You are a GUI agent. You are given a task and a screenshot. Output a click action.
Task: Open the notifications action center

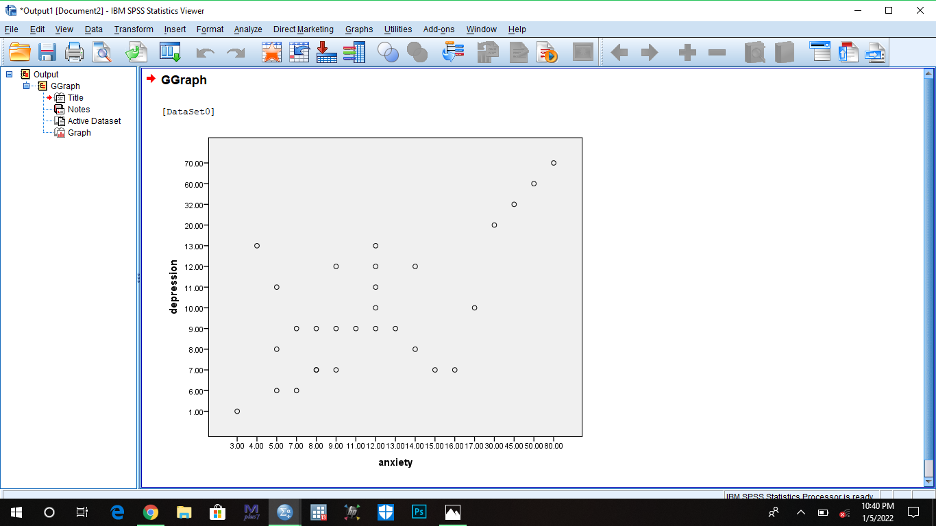(x=913, y=512)
